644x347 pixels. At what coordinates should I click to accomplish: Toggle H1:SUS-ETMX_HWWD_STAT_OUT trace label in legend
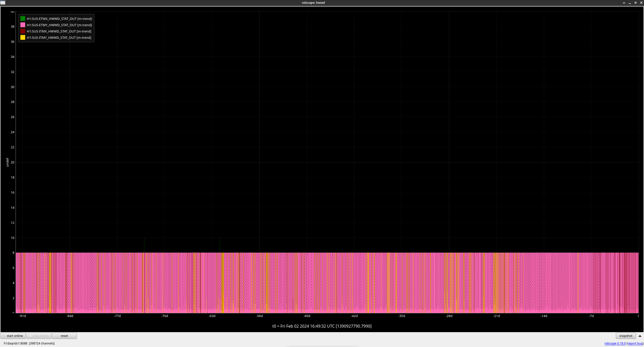[x=59, y=19]
